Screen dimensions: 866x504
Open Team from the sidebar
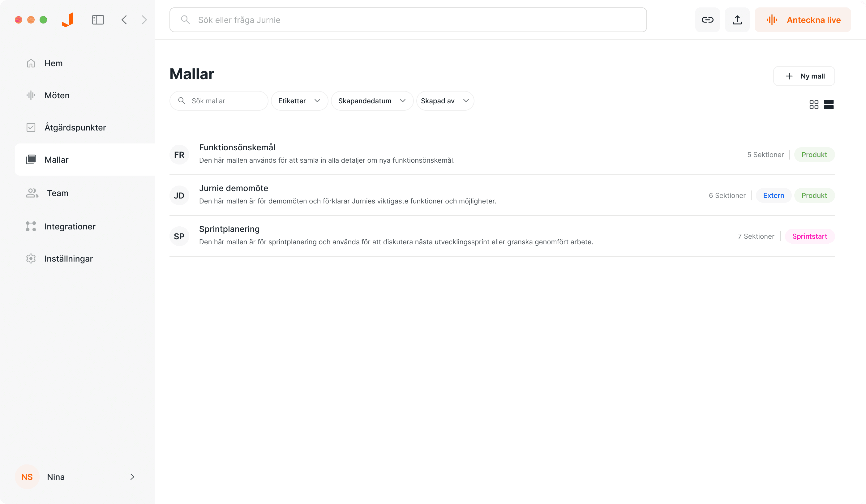tap(58, 193)
